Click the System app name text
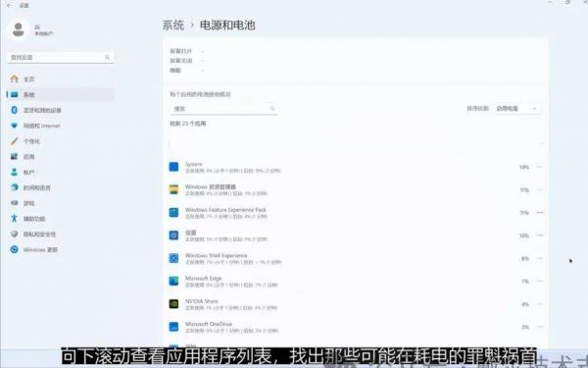This screenshot has width=588, height=368. (193, 164)
